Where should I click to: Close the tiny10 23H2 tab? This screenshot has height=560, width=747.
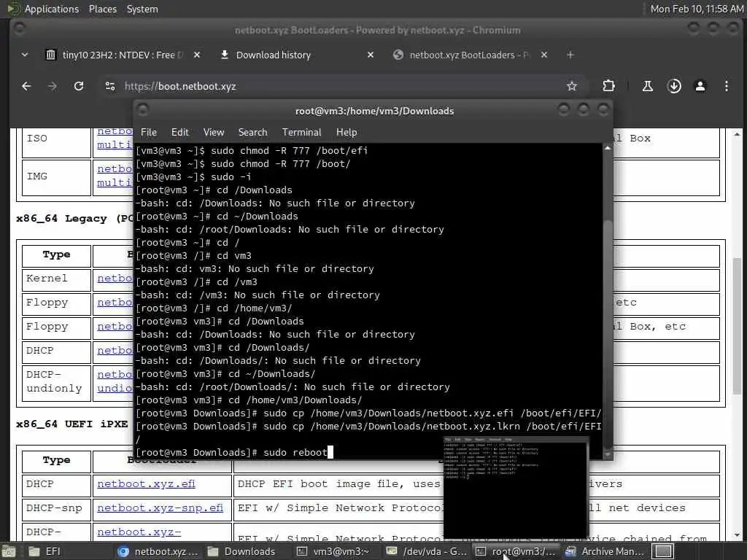coord(197,55)
